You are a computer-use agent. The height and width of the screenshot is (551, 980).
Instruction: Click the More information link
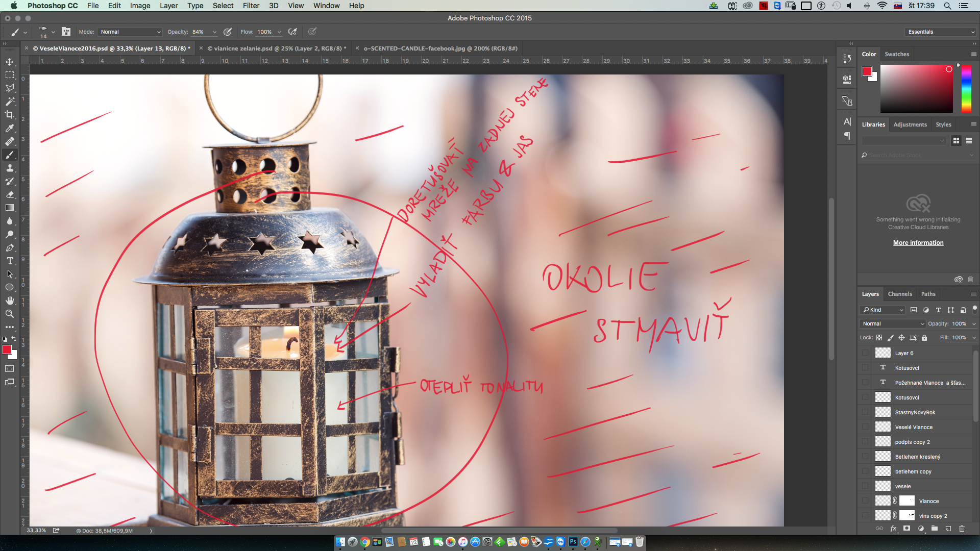[x=918, y=243]
